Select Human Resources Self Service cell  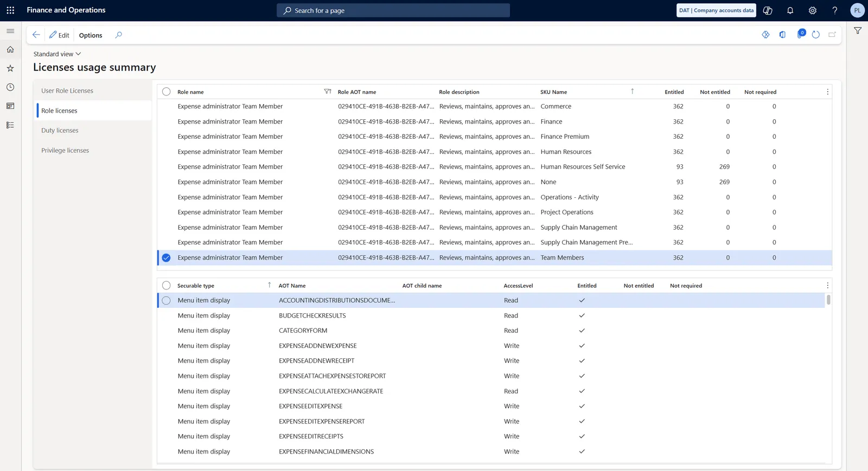point(583,167)
